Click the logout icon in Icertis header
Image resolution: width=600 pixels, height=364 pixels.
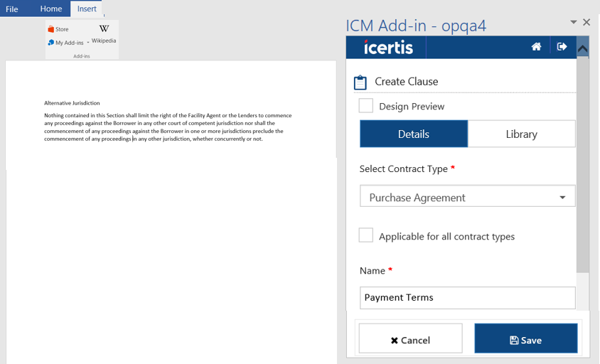point(562,47)
